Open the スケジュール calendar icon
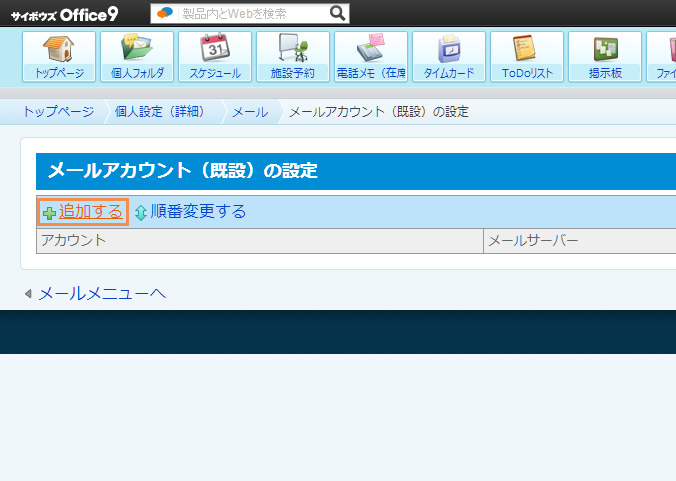Screen dimensions: 676x481 pos(215,56)
